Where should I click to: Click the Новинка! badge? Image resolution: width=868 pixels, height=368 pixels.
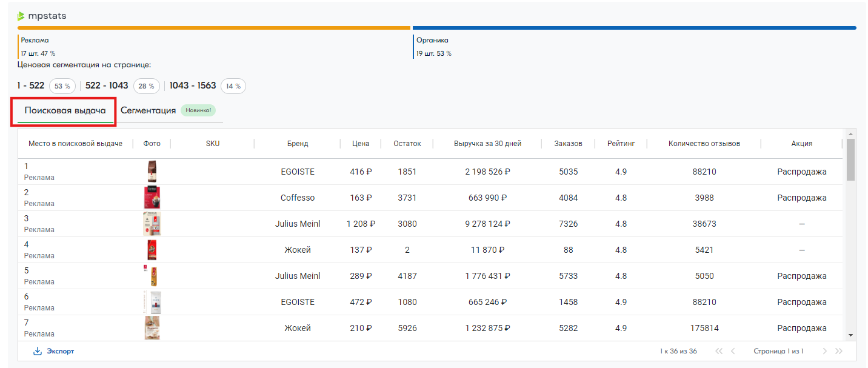198,110
